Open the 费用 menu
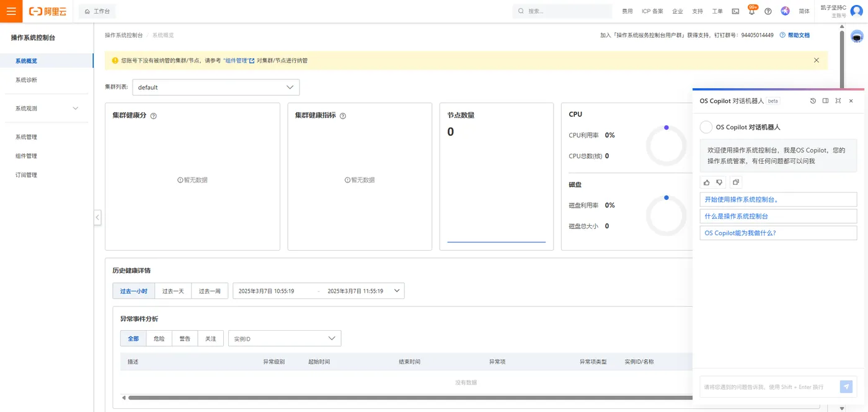The width and height of the screenshot is (868, 412). (x=627, y=11)
